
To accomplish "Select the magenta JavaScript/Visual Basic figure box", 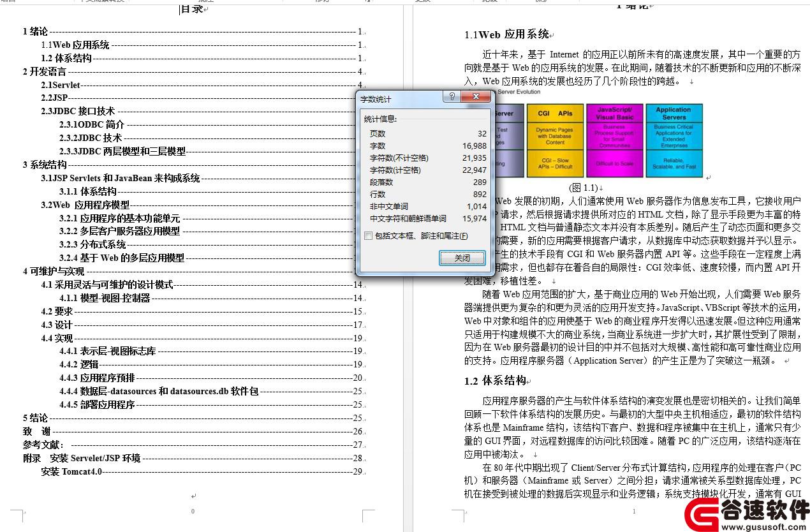I will [x=615, y=141].
